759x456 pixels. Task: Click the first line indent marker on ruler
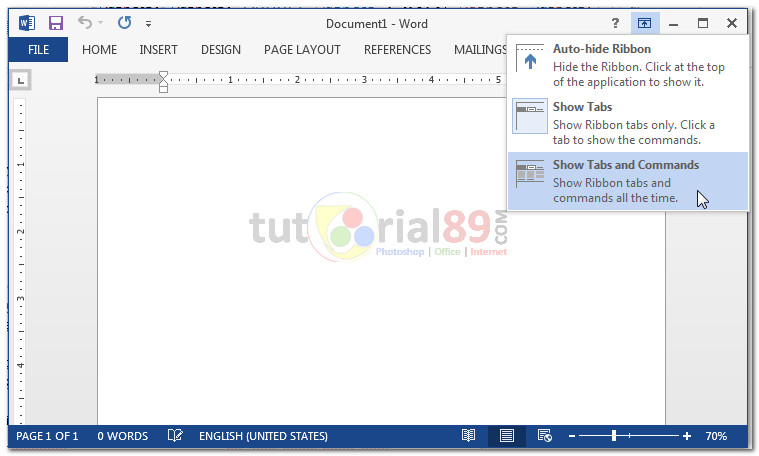(164, 76)
